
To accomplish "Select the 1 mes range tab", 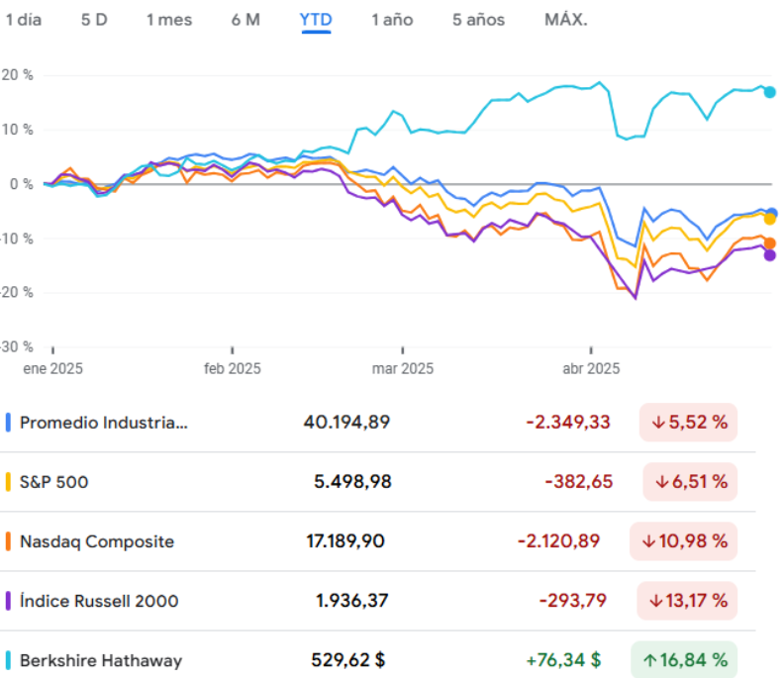I will coord(169,20).
